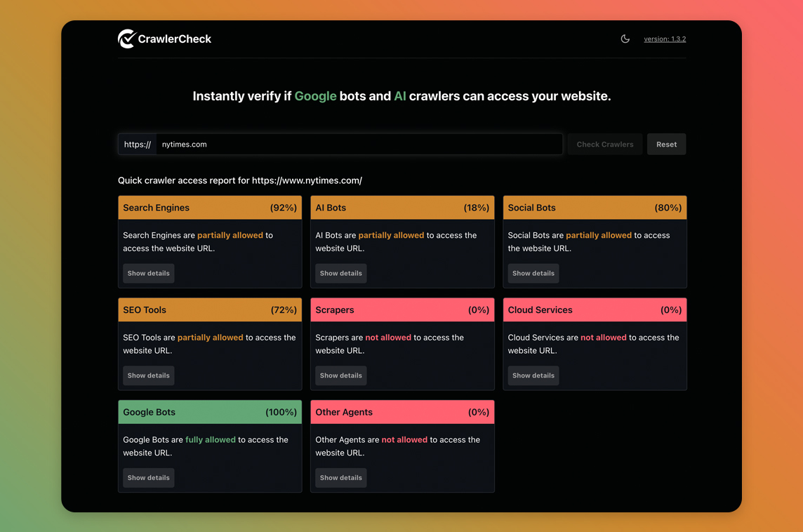Show details for Google Bots

(x=149, y=478)
